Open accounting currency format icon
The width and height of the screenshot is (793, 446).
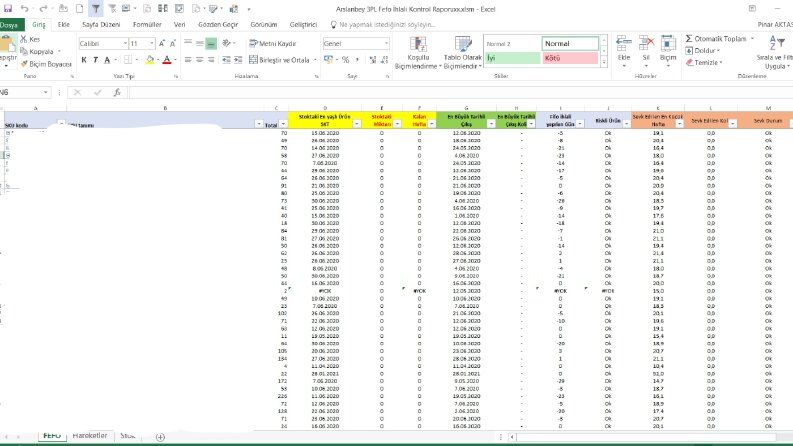click(x=328, y=60)
